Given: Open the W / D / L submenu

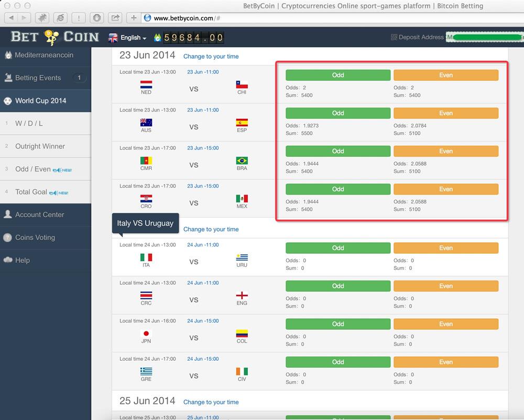Looking at the screenshot, I should (x=46, y=123).
